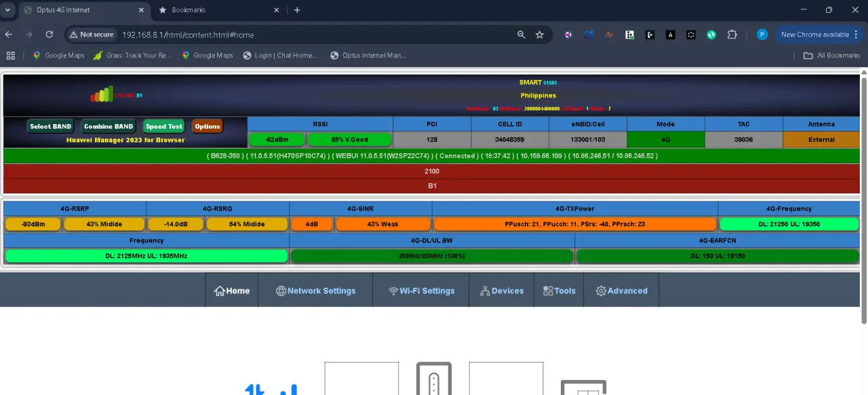Image resolution: width=868 pixels, height=395 pixels.
Task: Close the Bookmarks browser tab
Action: point(277,10)
